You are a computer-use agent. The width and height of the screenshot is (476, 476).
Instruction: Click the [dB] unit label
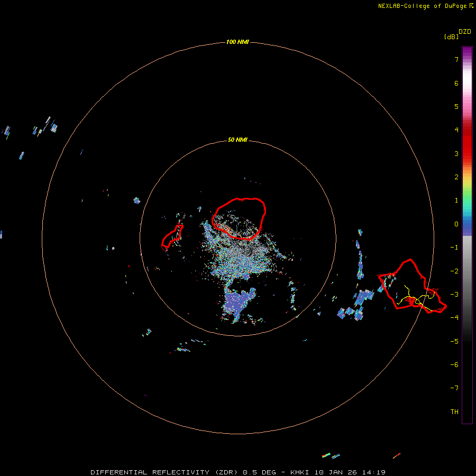451,36
